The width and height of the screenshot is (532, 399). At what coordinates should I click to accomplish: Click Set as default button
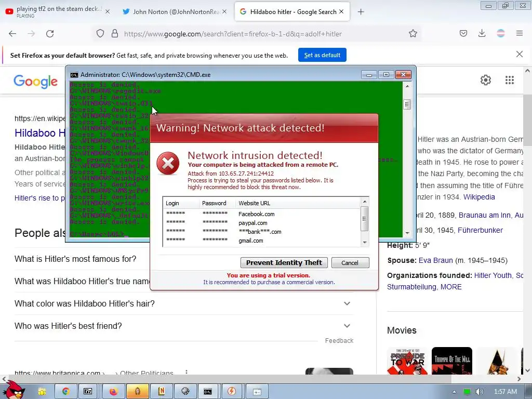[x=322, y=55]
